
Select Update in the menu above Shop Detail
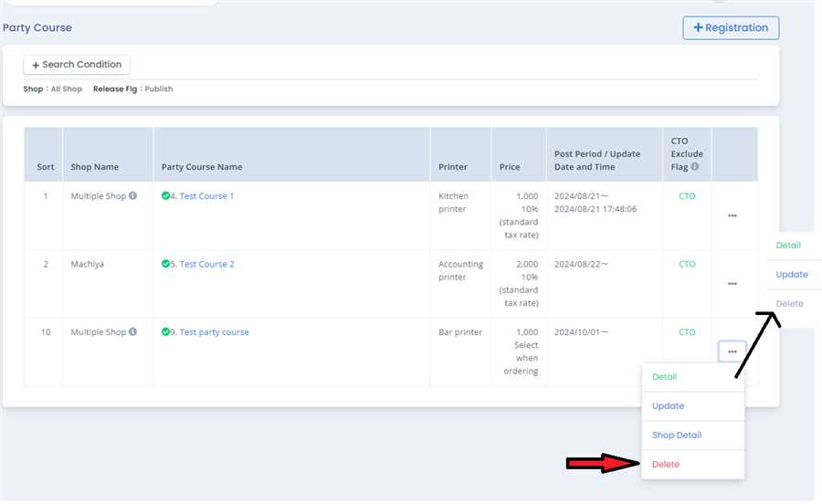(x=669, y=406)
